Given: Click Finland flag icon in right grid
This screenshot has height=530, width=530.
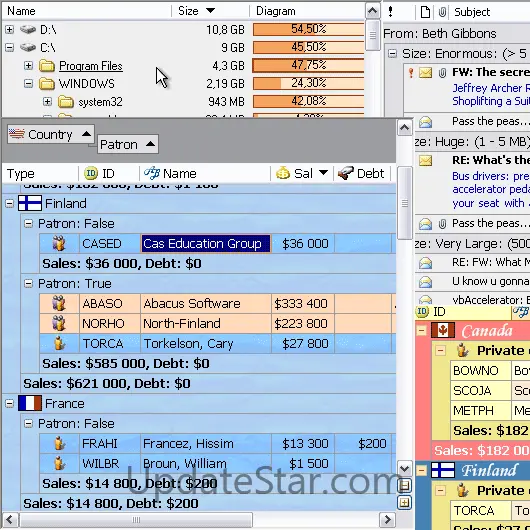Looking at the screenshot, I should pyautogui.click(x=443, y=470).
